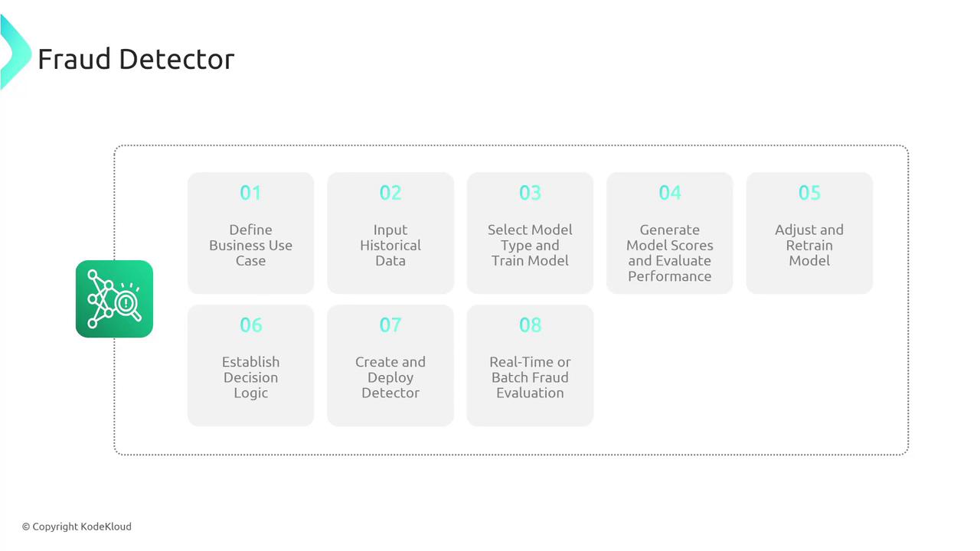Click the Copyright KodeKloud footer text
This screenshot has width=980, height=551.
coord(77,527)
